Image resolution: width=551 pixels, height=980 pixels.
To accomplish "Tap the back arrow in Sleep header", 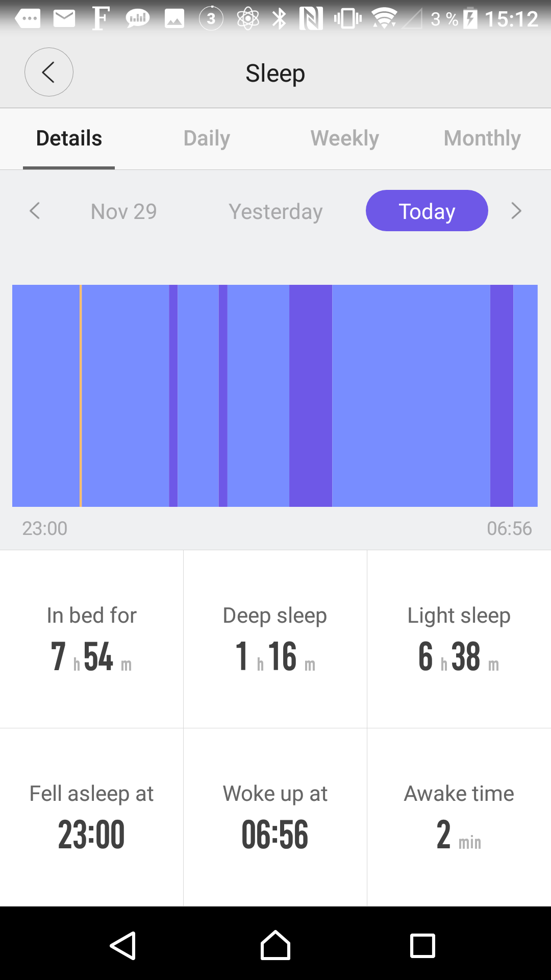I will 49,72.
